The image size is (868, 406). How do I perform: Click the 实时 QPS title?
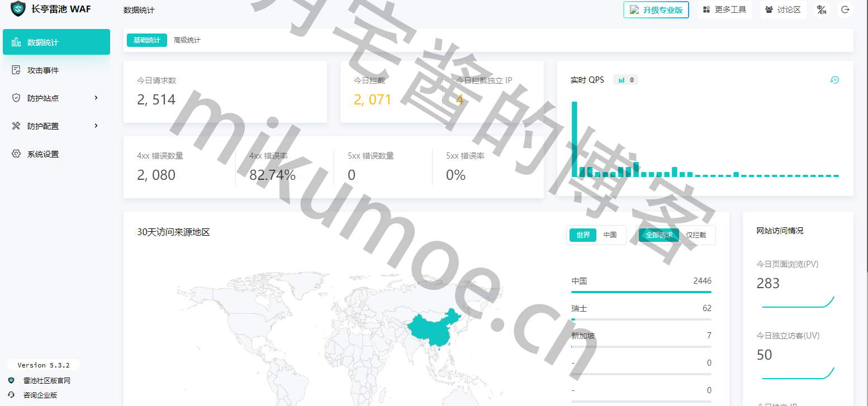tap(587, 80)
